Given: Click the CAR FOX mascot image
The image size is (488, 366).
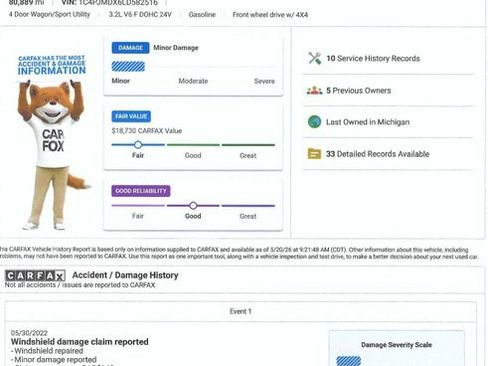Looking at the screenshot, I should coord(53,155).
